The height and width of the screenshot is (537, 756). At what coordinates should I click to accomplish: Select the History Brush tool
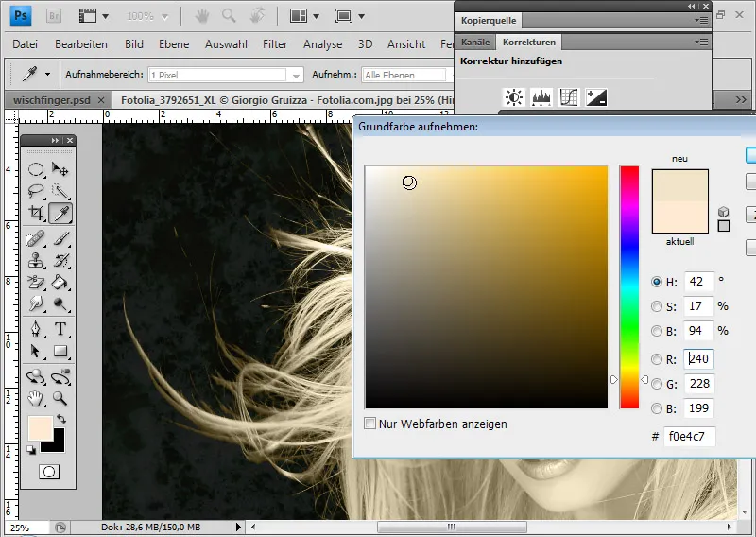(x=60, y=260)
